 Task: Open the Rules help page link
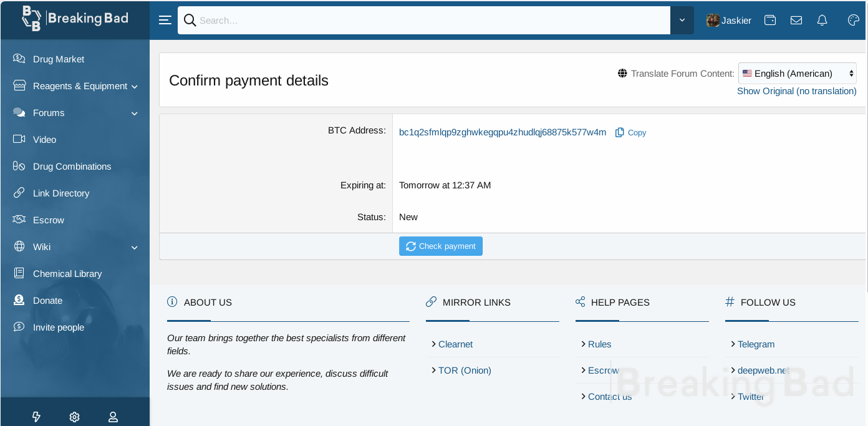click(x=599, y=344)
